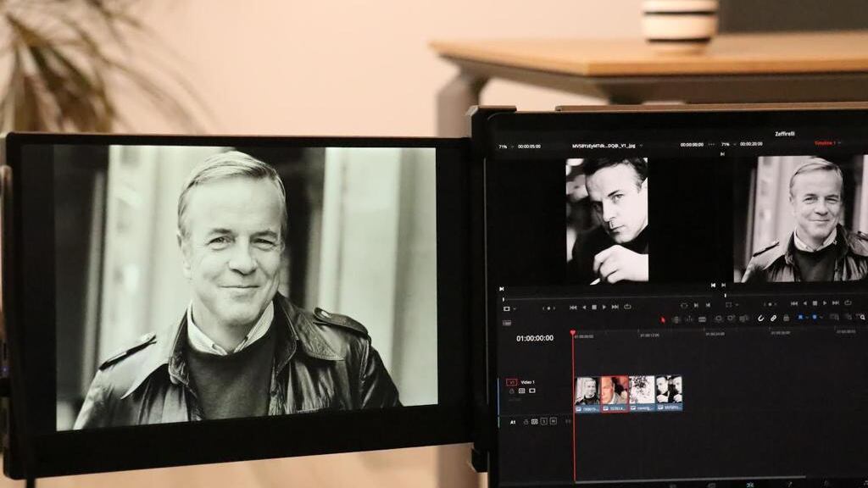Viewport: 868px width, 488px height.
Task: Click the Overwrite clip tool icon
Action: click(732, 319)
